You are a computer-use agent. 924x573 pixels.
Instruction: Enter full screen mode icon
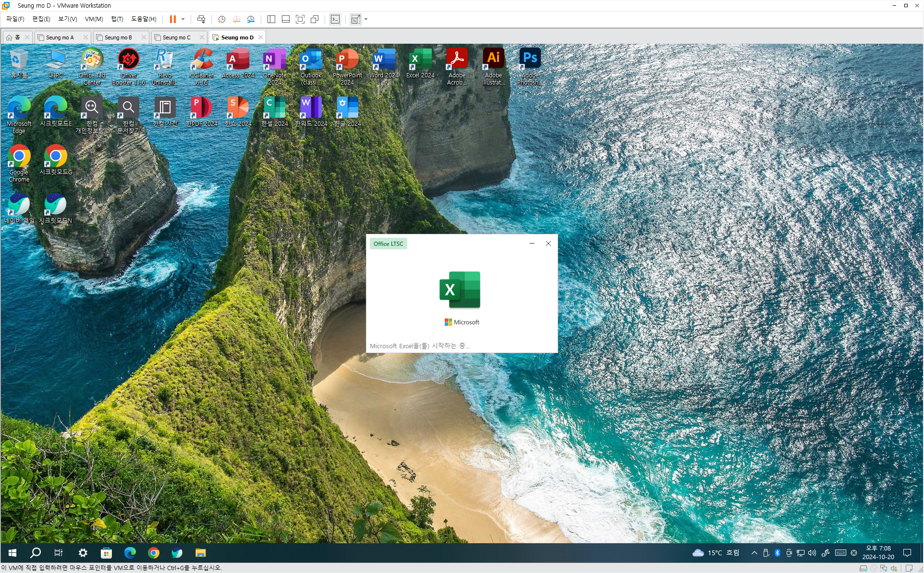300,19
